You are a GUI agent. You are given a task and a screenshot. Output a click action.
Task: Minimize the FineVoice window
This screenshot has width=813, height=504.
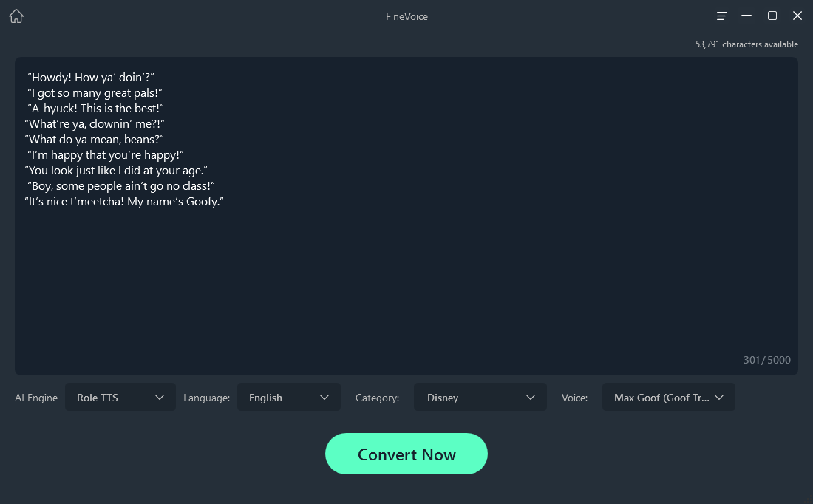tap(746, 16)
